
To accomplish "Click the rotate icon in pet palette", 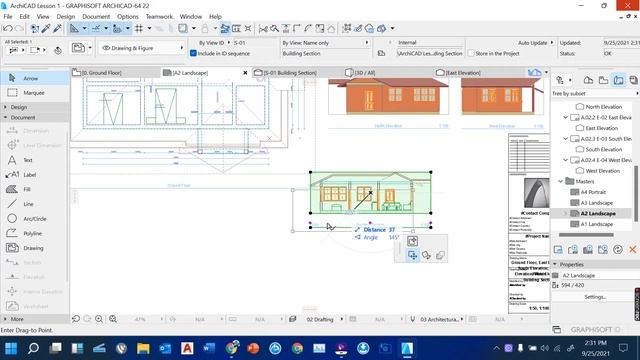I will coord(426,255).
